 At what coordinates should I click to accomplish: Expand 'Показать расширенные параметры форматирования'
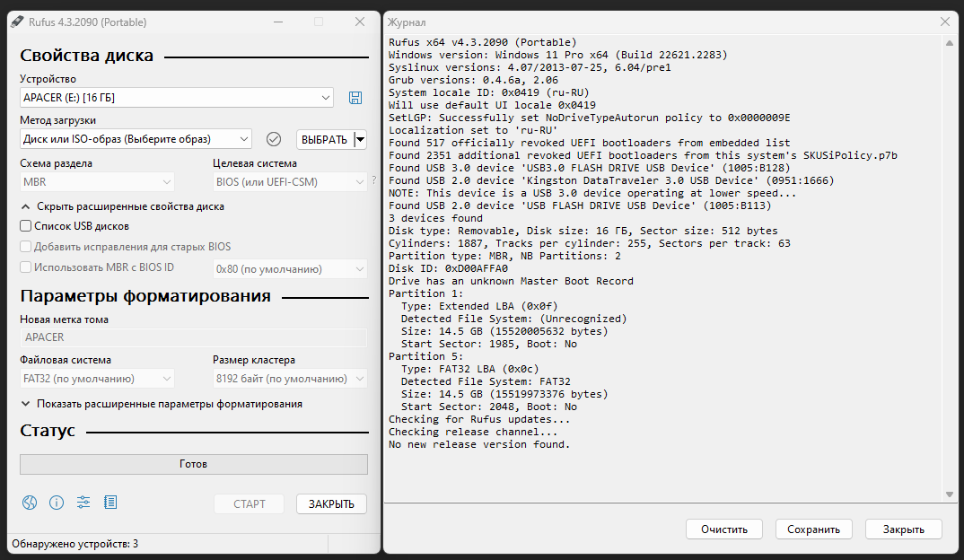(162, 404)
